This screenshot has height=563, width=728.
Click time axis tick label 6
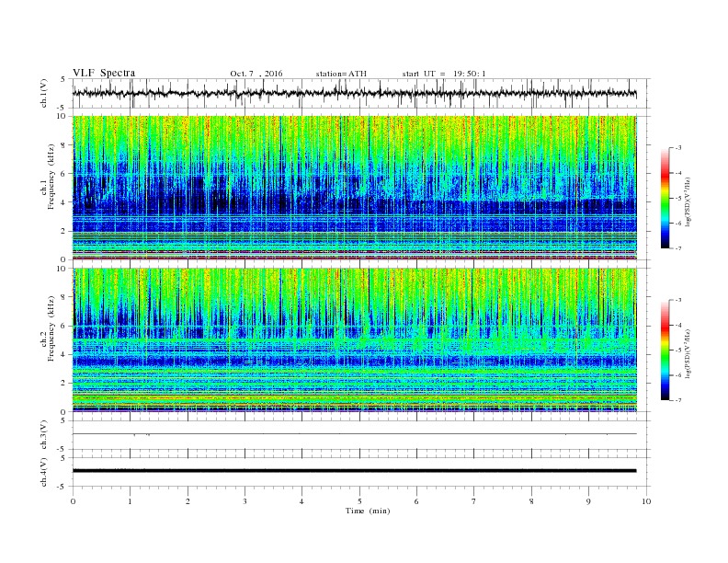click(x=416, y=501)
